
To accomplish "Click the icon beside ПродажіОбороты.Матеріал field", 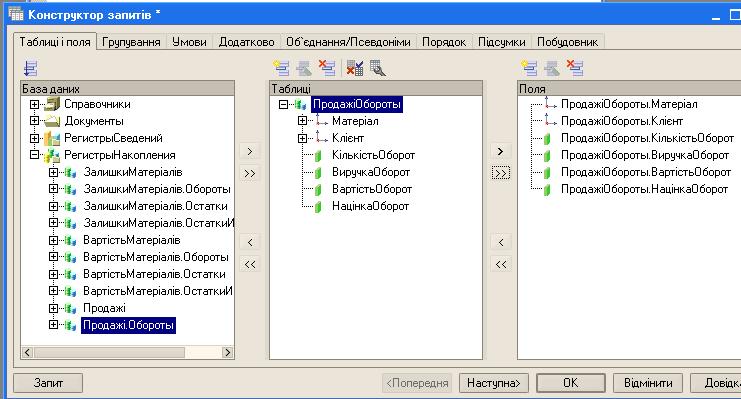I will 550,104.
